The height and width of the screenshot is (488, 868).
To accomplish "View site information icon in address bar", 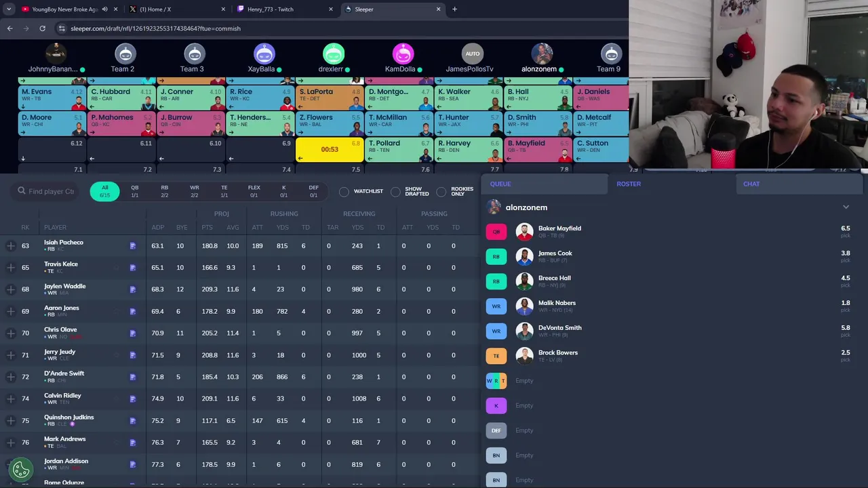I will (62, 28).
